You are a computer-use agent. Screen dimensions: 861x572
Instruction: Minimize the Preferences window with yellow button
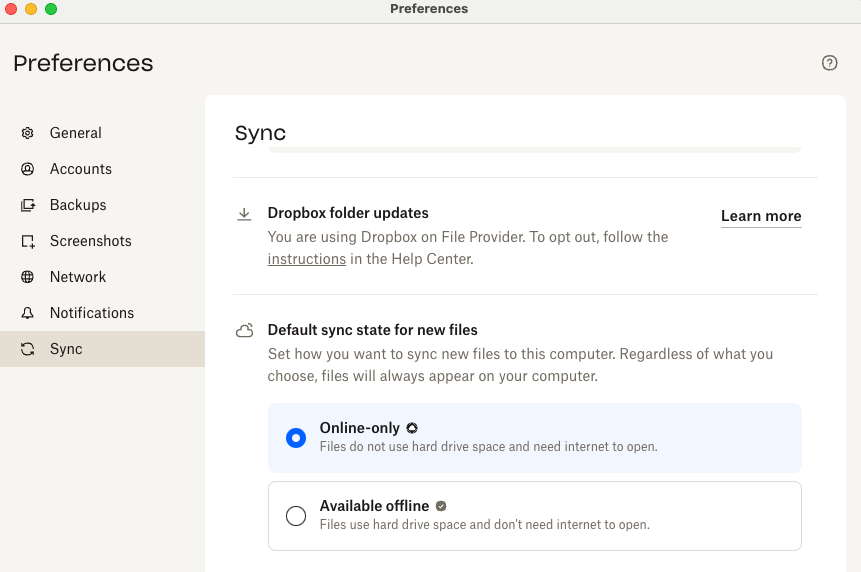click(31, 9)
